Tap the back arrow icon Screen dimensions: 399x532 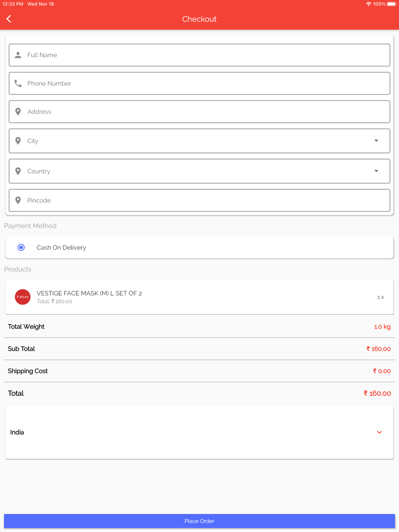point(9,19)
